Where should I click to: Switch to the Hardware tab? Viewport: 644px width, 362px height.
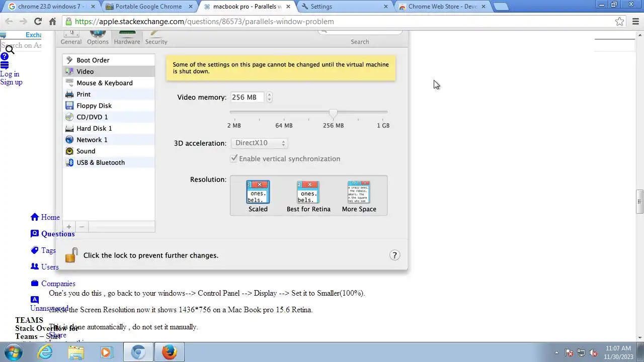[x=127, y=38]
